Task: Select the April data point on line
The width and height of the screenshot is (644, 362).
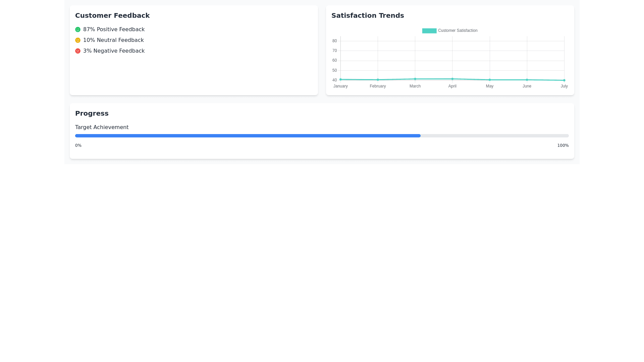Action: (x=452, y=79)
